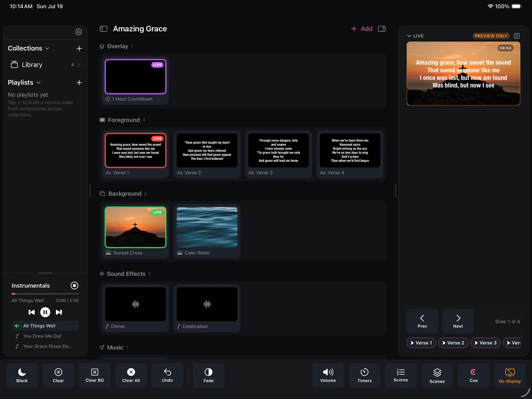Viewport: 532px width, 399px height.
Task: Add a new collection with plus
Action: point(79,49)
